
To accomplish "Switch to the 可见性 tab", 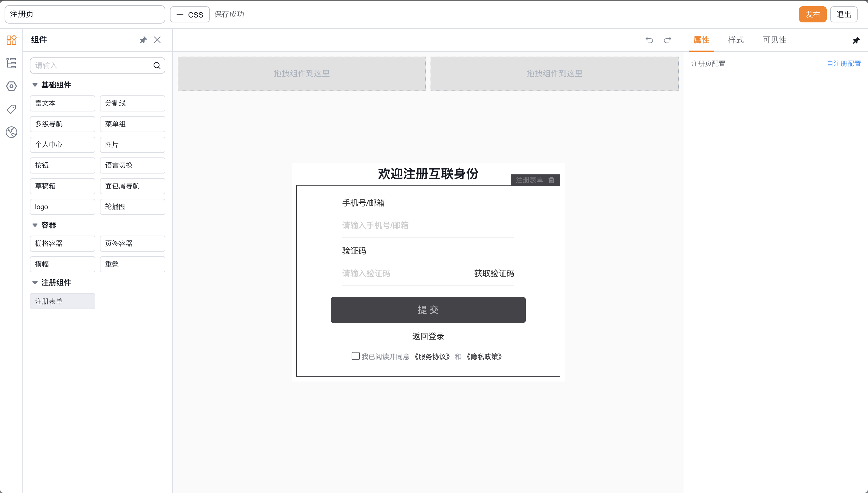I will [x=774, y=40].
